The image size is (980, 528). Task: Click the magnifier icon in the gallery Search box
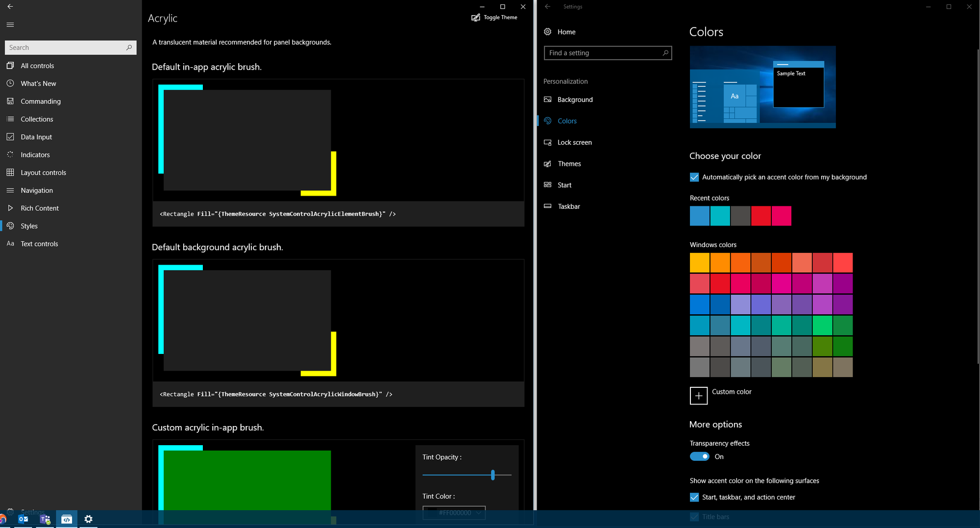coord(129,48)
